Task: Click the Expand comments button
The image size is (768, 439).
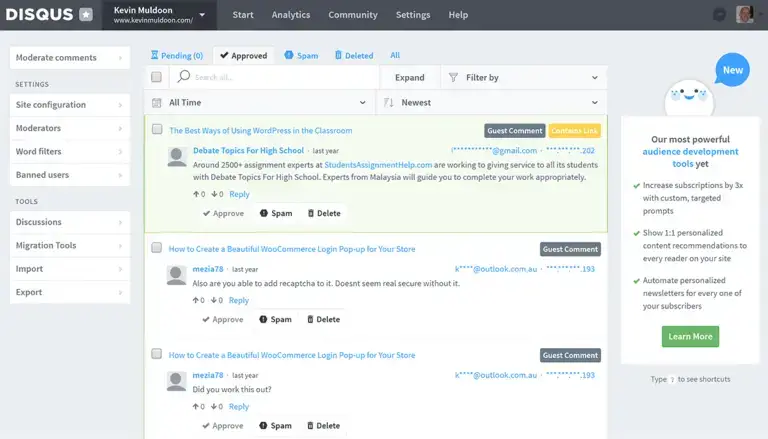Action: click(x=410, y=77)
